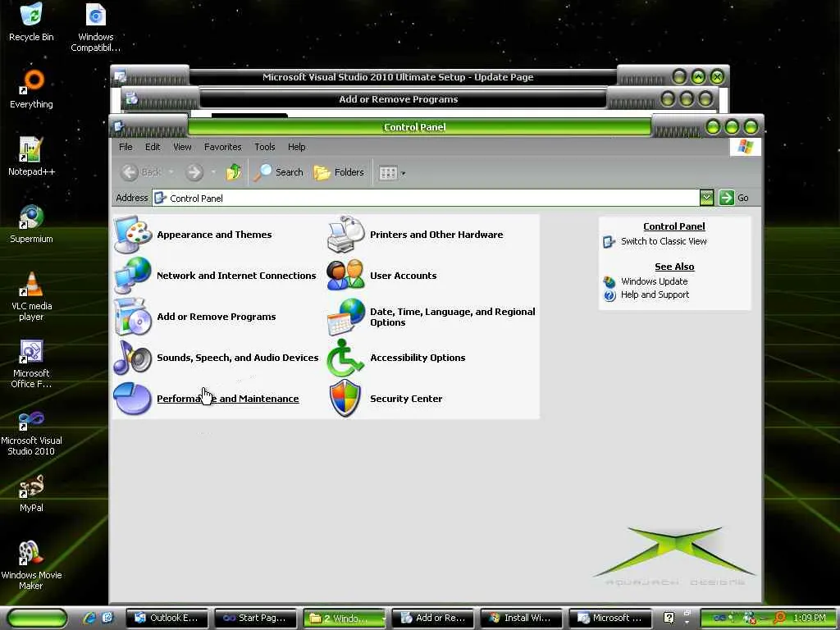Screen dimensions: 840x630
Task: Open the Forward history dropdown arrow
Action: (x=213, y=172)
